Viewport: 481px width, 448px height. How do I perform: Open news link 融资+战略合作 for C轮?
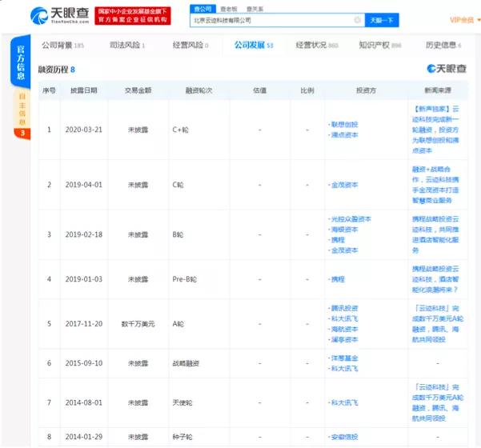pos(436,185)
